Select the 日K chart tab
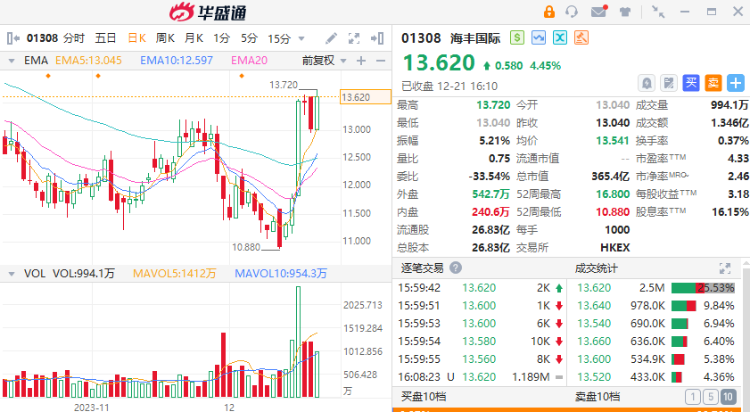 click(x=137, y=38)
